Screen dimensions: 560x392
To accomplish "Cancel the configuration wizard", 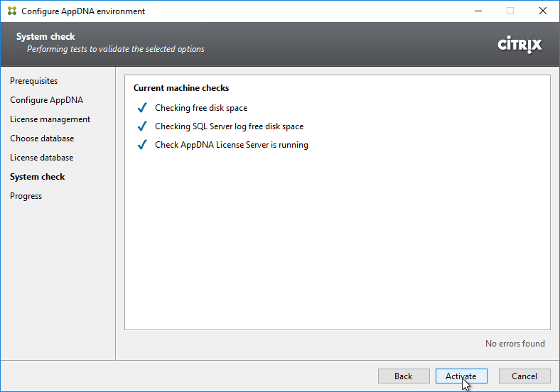I will (524, 376).
